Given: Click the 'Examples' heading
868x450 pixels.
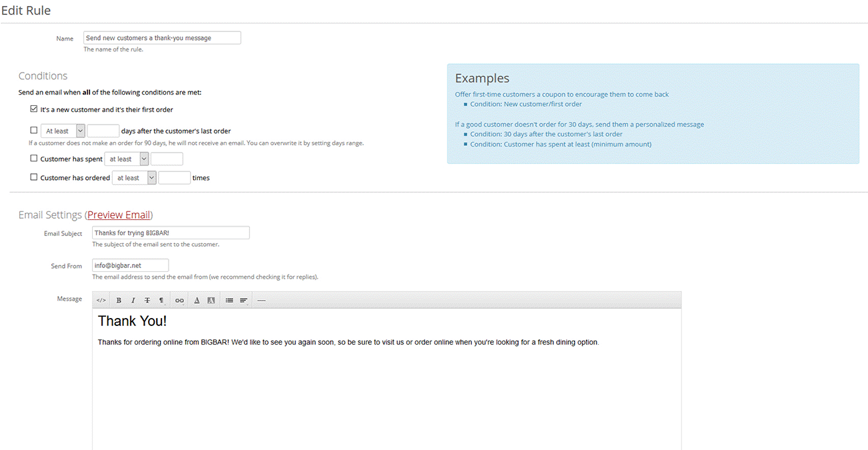Looking at the screenshot, I should [482, 78].
